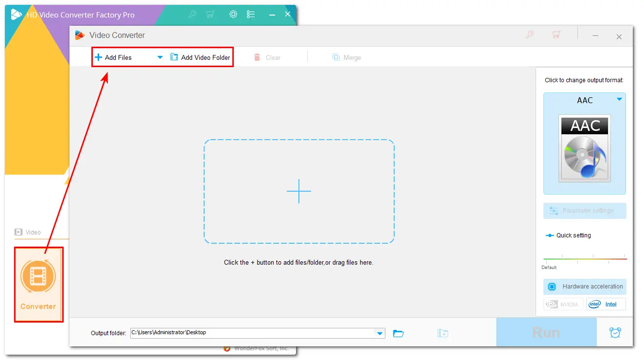Image resolution: width=644 pixels, height=360 pixels.
Task: Click HD Video Converter Factory Pro logo icon
Action: click(17, 15)
